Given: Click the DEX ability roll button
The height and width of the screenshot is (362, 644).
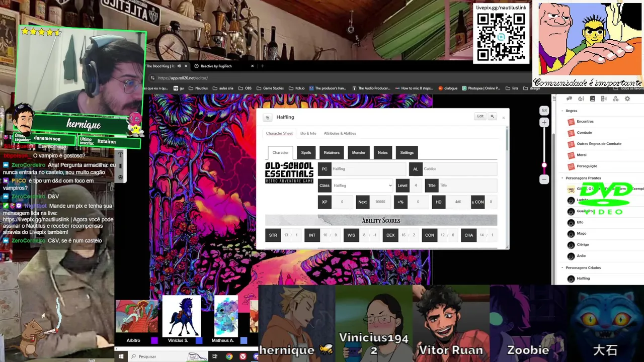Looking at the screenshot, I should [390, 235].
